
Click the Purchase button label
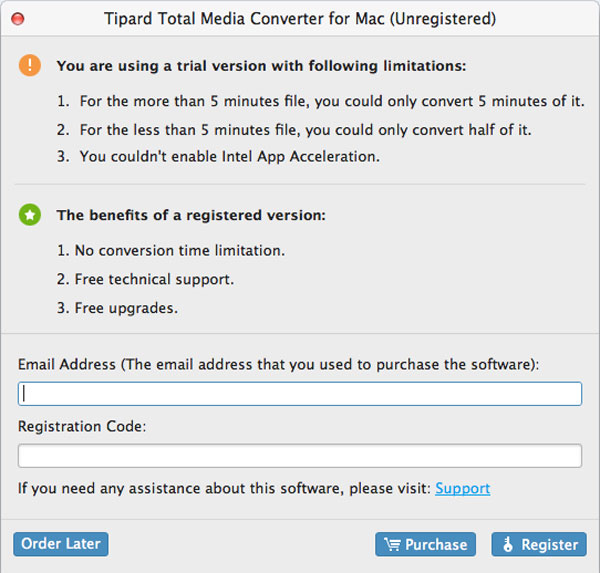(436, 544)
